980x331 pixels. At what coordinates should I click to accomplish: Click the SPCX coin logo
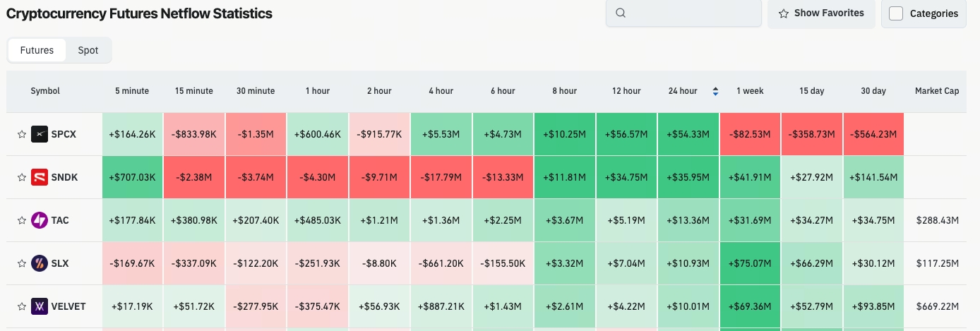[40, 134]
